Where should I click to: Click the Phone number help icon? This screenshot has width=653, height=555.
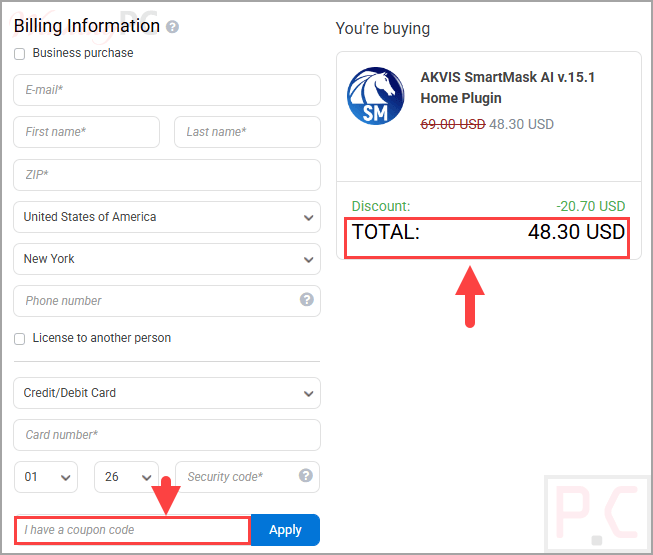coord(307,299)
